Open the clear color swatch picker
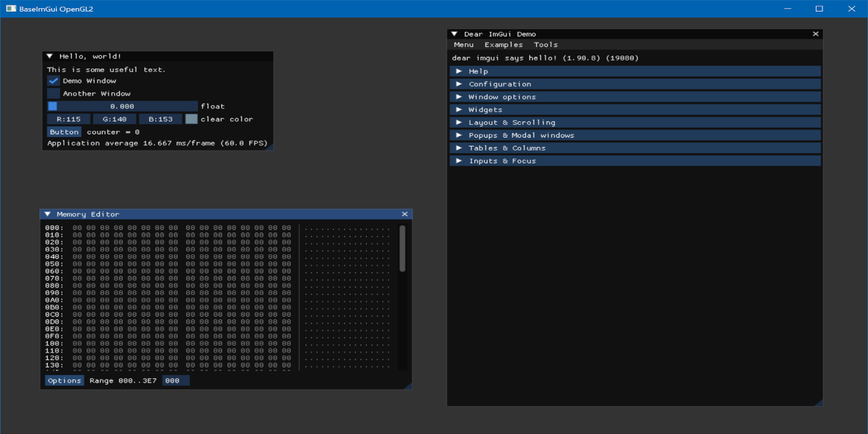Screen dimensions: 868x434 [191, 119]
